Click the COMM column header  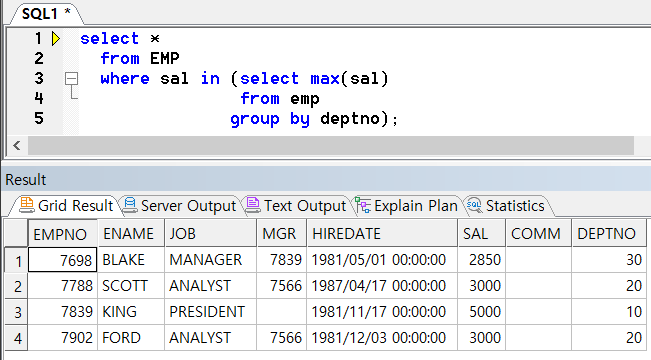pyautogui.click(x=539, y=234)
